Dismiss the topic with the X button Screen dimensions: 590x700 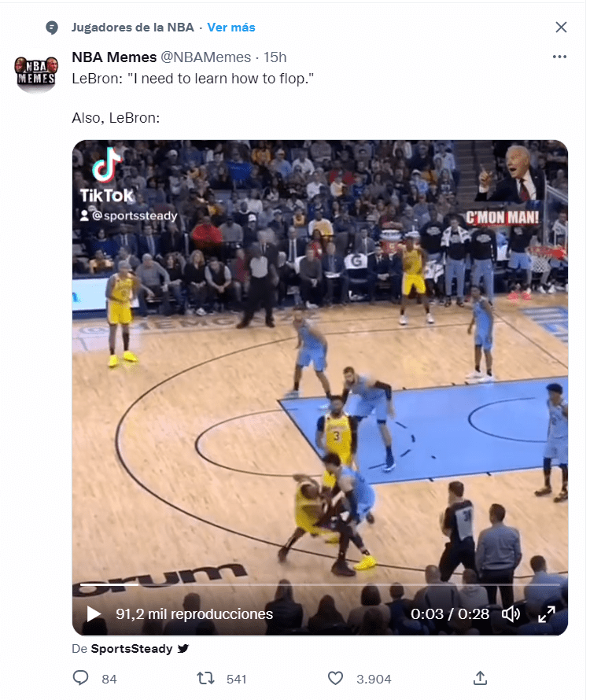click(561, 28)
